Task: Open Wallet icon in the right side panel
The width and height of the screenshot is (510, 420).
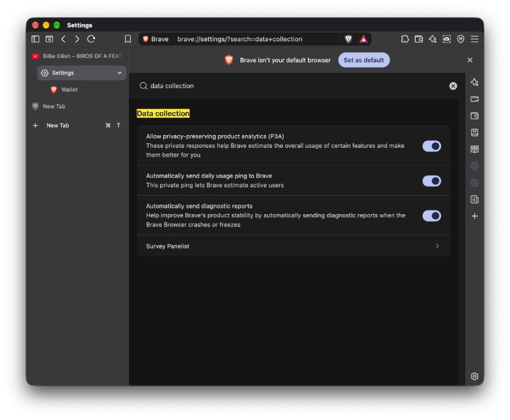Action: coord(474,116)
